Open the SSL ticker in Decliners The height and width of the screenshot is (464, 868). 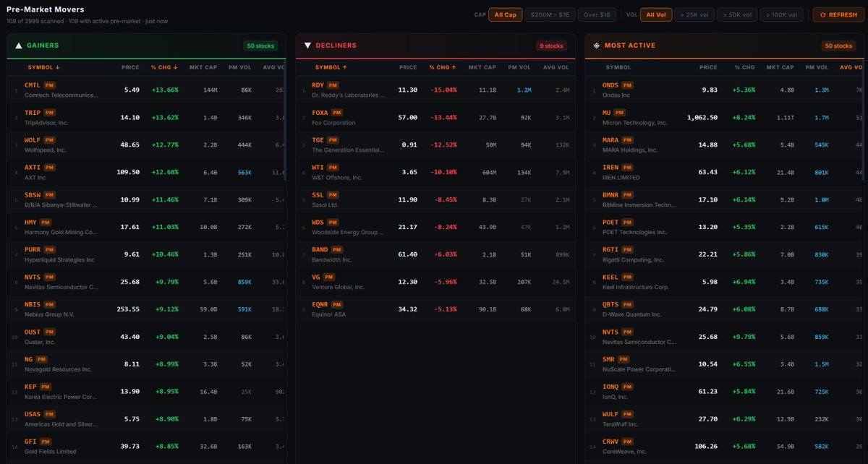pyautogui.click(x=318, y=195)
